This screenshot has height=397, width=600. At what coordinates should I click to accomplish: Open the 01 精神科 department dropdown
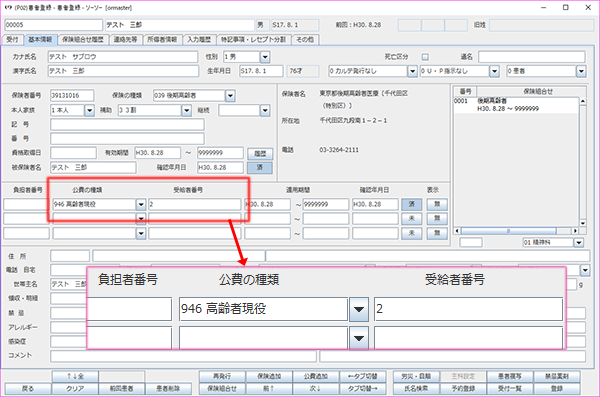click(x=579, y=242)
